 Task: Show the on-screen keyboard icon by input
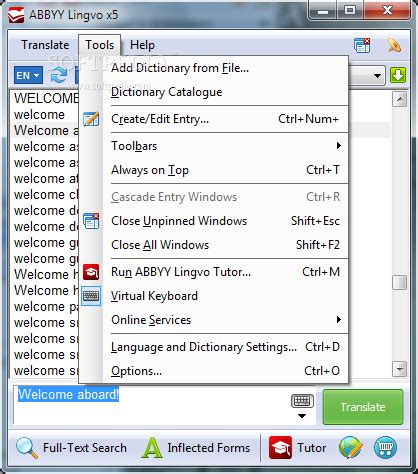coord(302,401)
